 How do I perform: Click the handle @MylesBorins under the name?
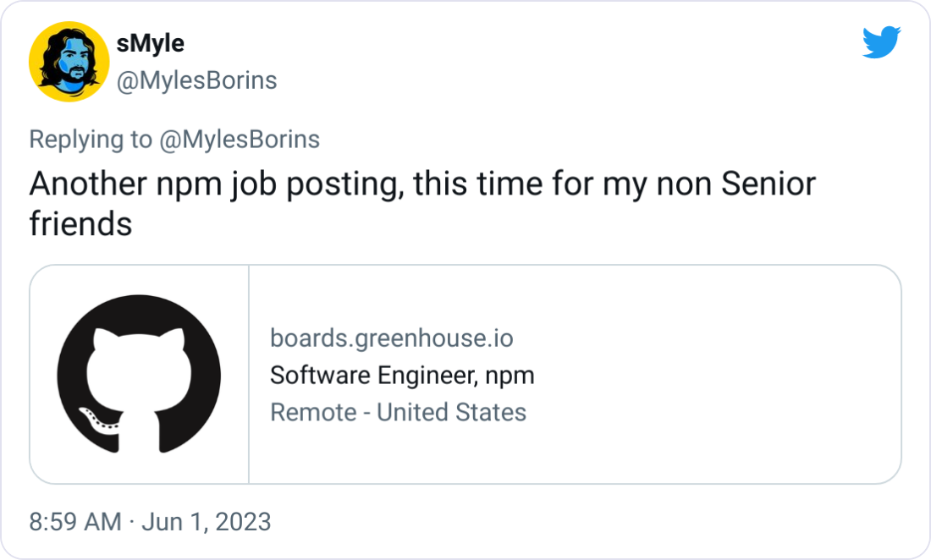196,80
